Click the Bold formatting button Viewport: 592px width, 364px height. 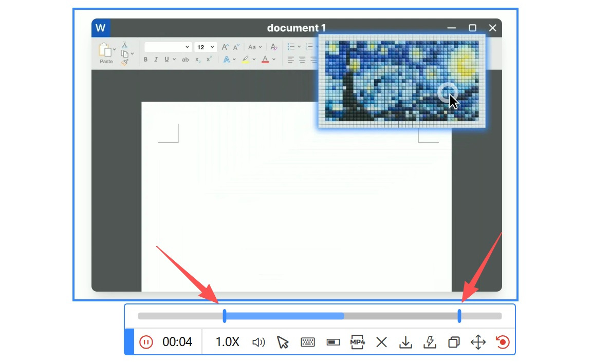point(145,60)
